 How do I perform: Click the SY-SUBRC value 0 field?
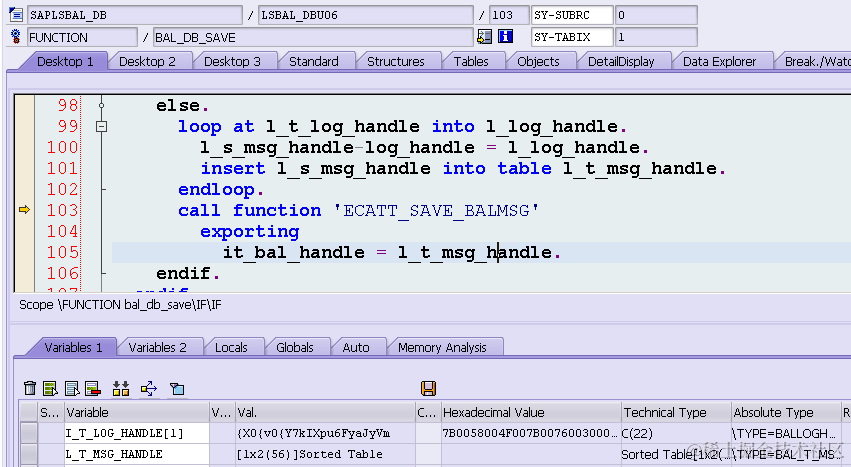(656, 15)
